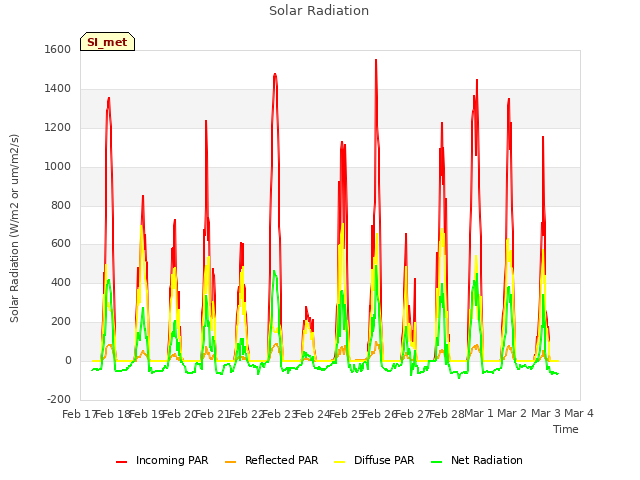Click the 200 y-axis tick label
Screen dimensions: 640x480
point(61,322)
